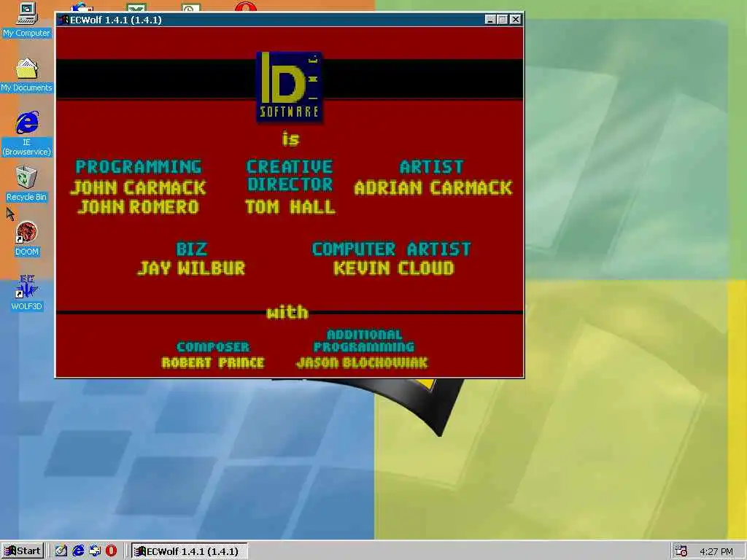Open the Start menu
The height and width of the screenshot is (560, 747).
coord(23,551)
